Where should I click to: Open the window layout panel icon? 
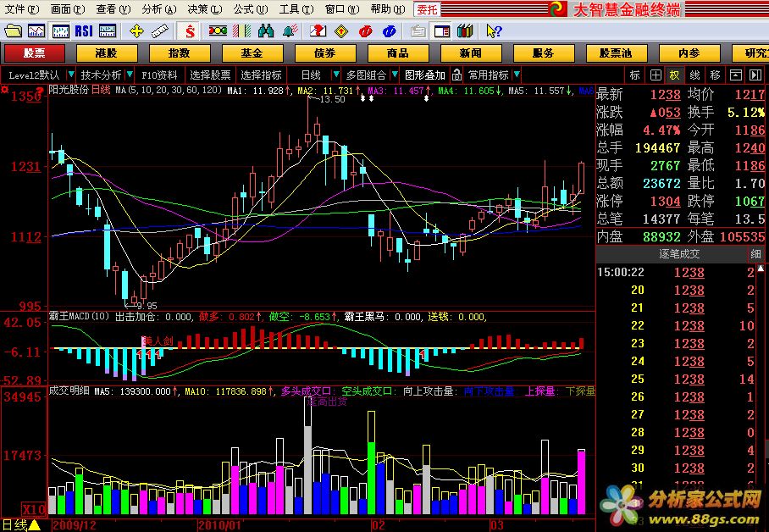(442, 31)
